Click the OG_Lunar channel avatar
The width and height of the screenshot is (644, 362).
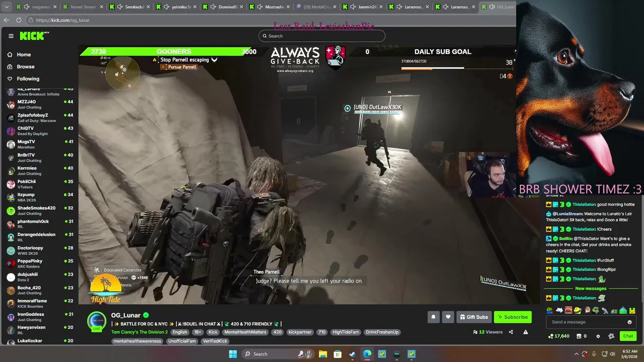[x=97, y=322]
